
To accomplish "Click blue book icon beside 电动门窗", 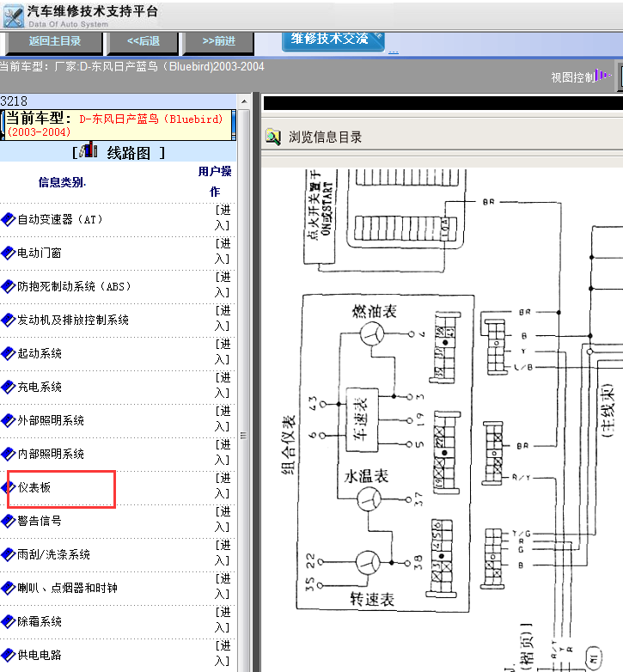I will coord(8,253).
